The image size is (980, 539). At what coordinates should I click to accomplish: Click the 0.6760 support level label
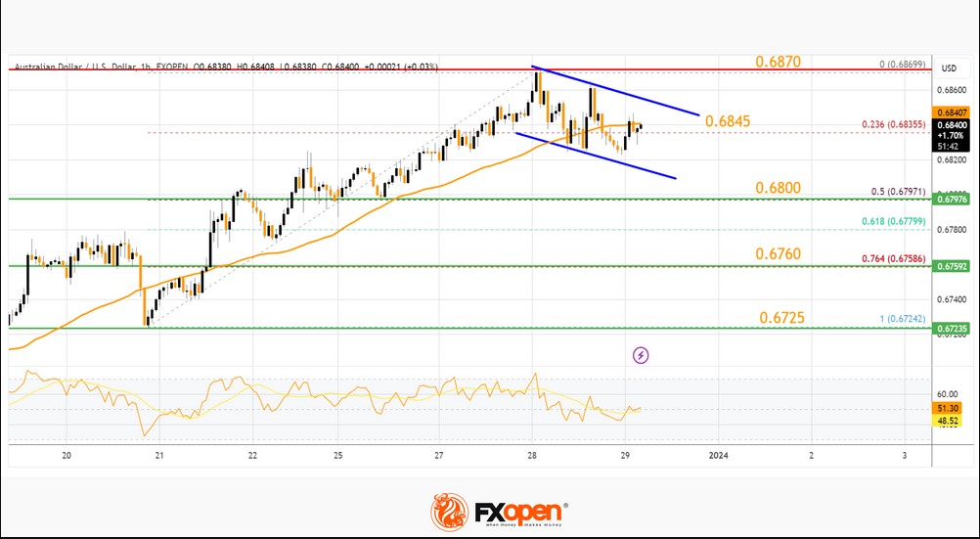(779, 254)
